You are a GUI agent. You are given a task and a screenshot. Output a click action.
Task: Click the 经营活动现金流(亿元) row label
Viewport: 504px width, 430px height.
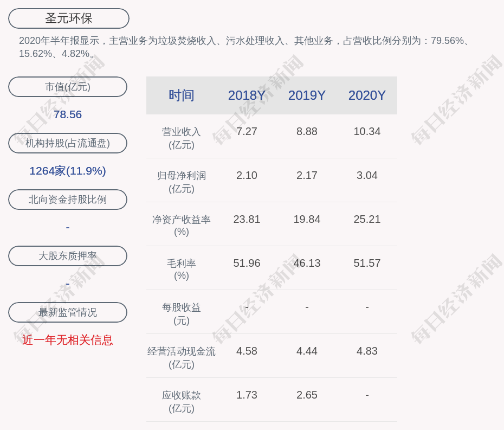[182, 358]
